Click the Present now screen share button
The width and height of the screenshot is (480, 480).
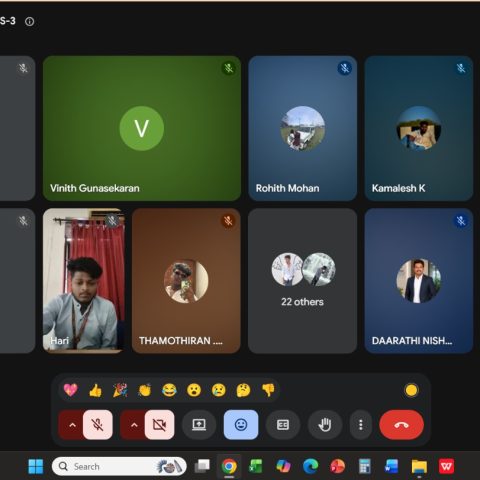click(x=199, y=425)
